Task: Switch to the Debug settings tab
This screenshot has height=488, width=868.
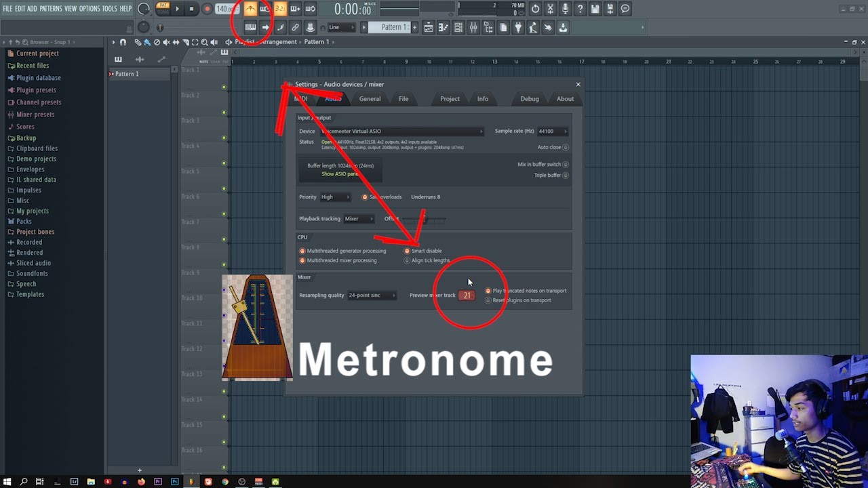Action: pyautogui.click(x=530, y=99)
